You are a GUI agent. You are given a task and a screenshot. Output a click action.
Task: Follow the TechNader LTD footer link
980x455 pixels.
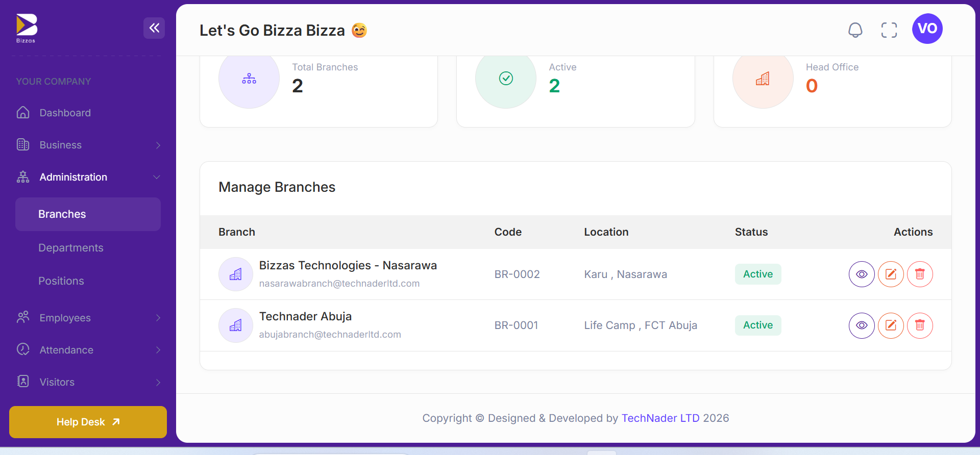point(660,418)
